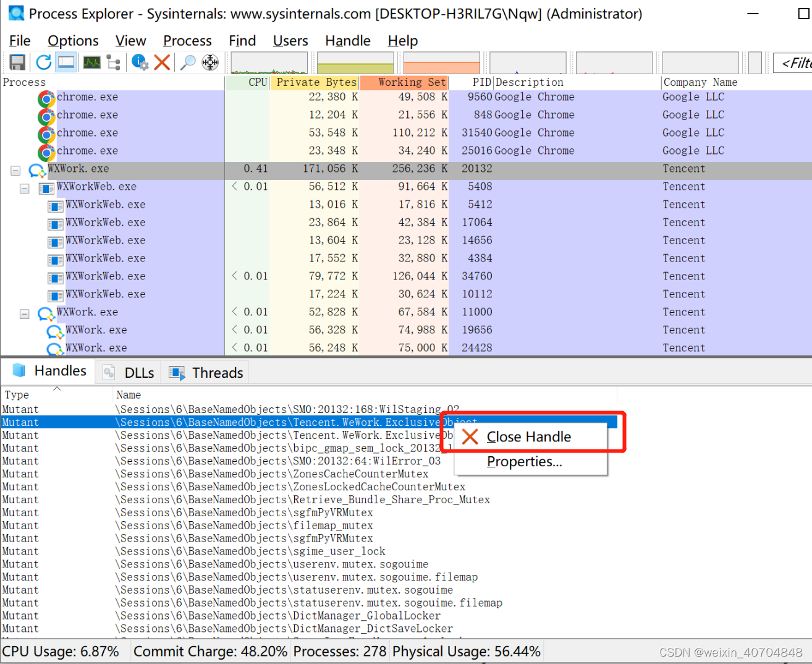Click the Find Window's Process crosshair icon
This screenshot has height=664, width=812.
(x=210, y=62)
